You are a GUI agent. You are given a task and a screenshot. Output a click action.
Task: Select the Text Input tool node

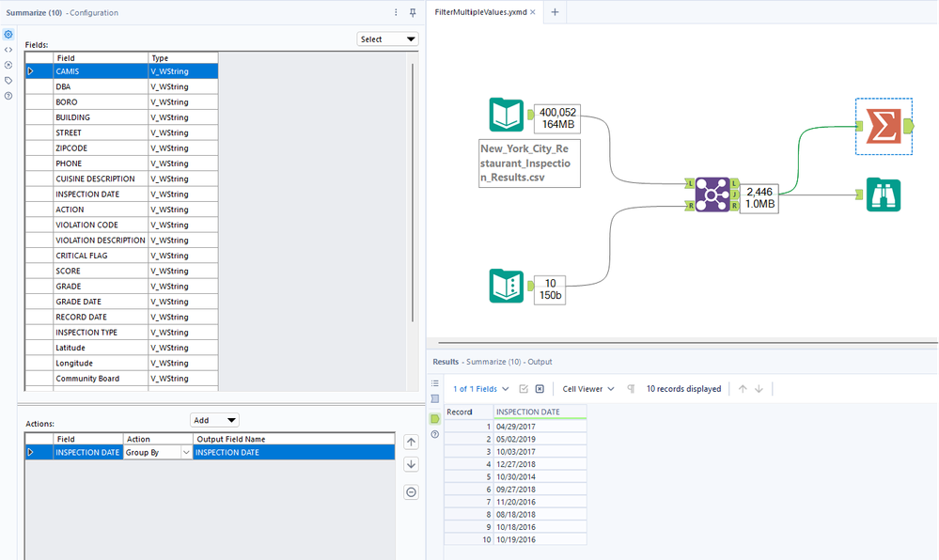tap(506, 286)
